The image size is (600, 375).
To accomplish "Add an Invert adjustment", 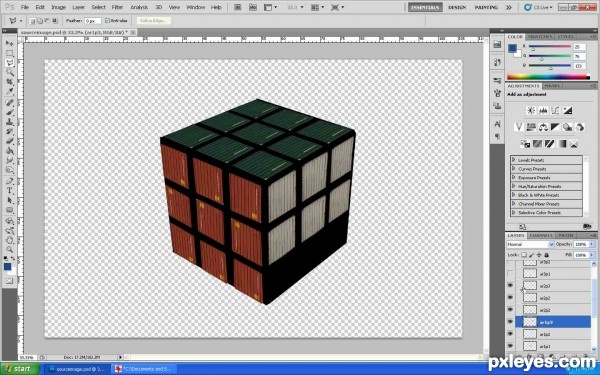I will (525, 144).
